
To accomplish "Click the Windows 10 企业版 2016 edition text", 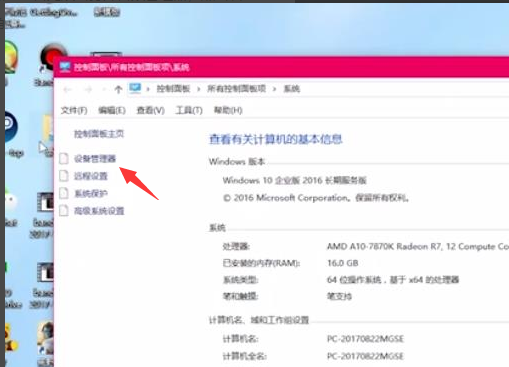I will (x=295, y=181).
